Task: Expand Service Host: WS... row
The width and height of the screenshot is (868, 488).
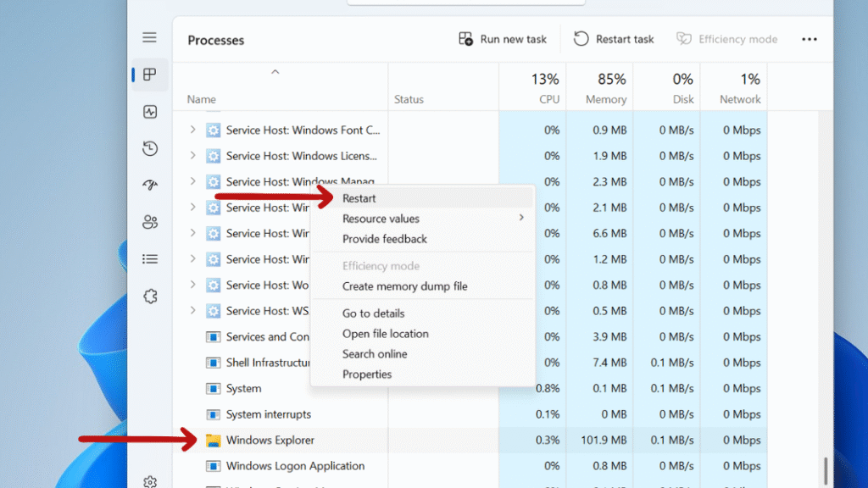Action: (192, 310)
